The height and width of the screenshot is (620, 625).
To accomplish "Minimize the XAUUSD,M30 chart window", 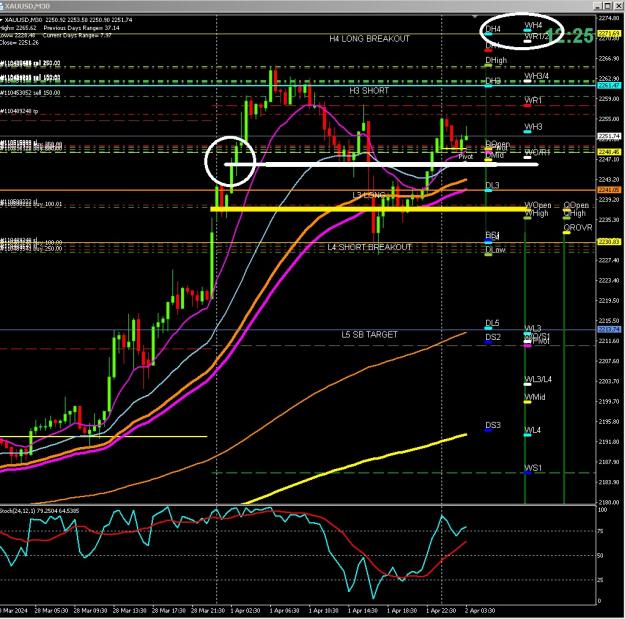I will (x=597, y=6).
